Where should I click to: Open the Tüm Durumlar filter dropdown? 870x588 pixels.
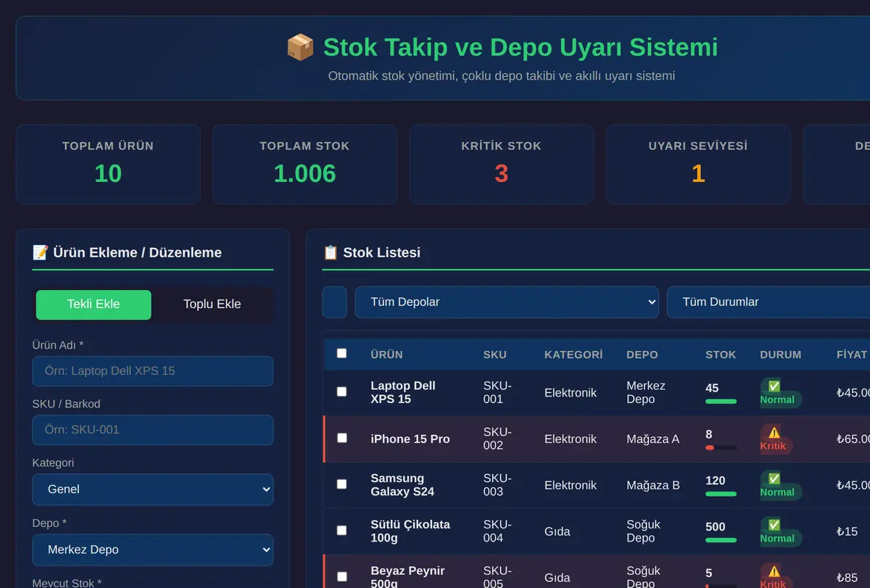coord(768,302)
